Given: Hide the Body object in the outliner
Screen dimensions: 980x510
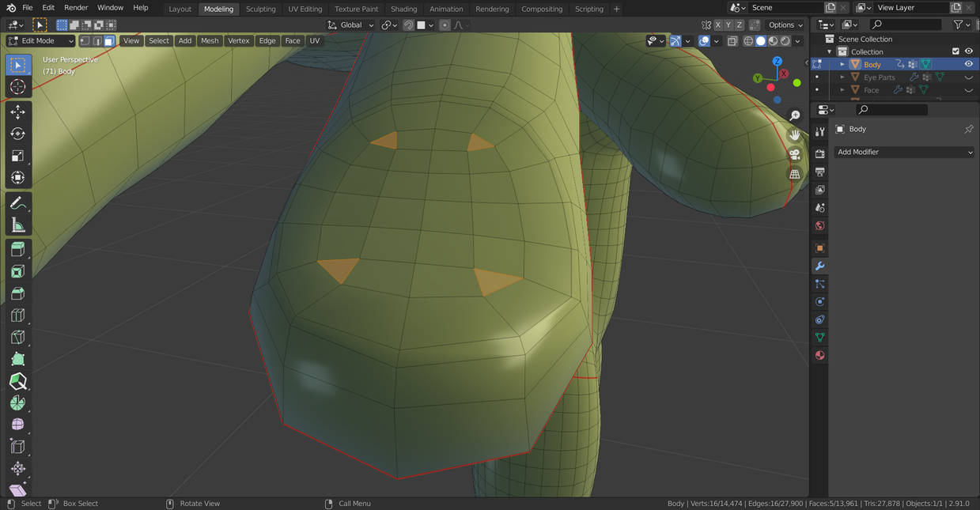Looking at the screenshot, I should coord(968,64).
